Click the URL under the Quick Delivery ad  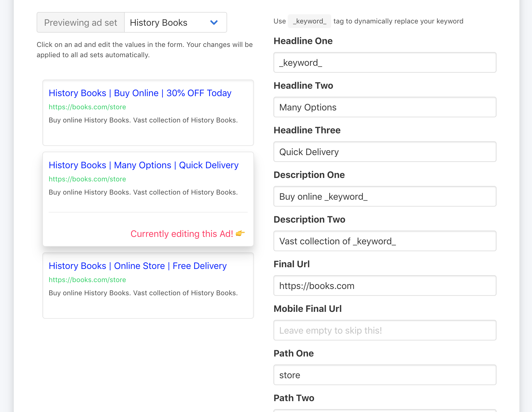87,179
